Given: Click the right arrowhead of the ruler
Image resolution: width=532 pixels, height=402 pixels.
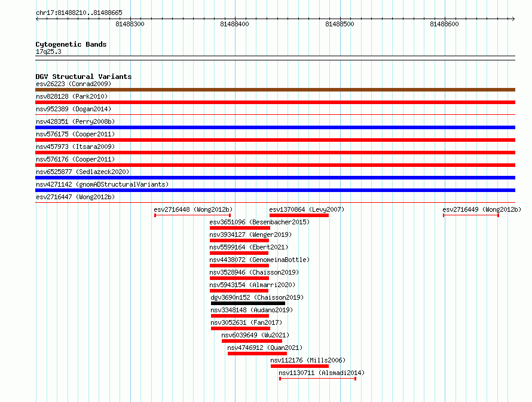Looking at the screenshot, I should tap(513, 19).
